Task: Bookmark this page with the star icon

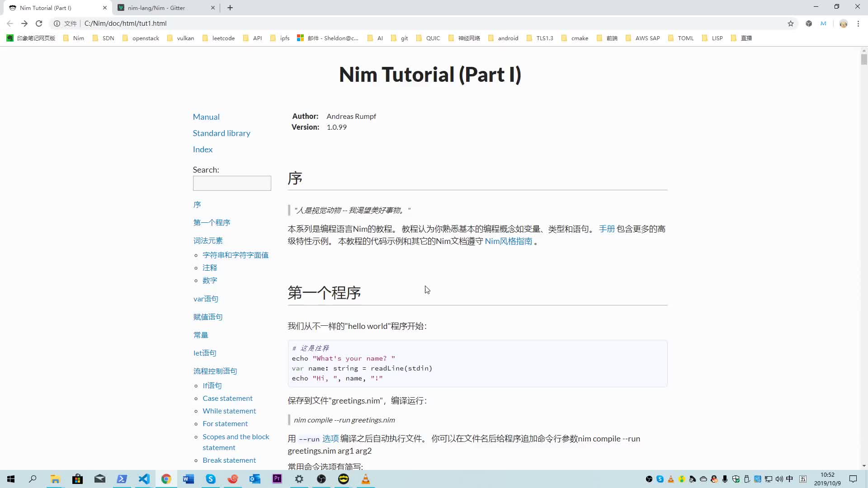Action: (791, 23)
